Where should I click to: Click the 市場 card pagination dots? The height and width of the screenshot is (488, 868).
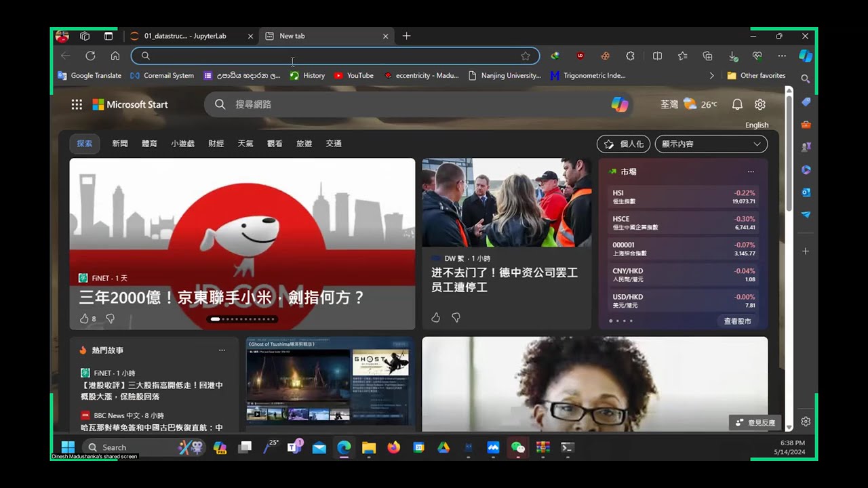coord(620,321)
